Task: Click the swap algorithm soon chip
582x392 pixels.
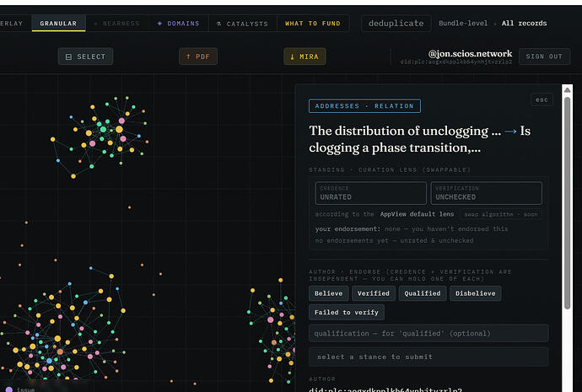Action: tap(501, 214)
